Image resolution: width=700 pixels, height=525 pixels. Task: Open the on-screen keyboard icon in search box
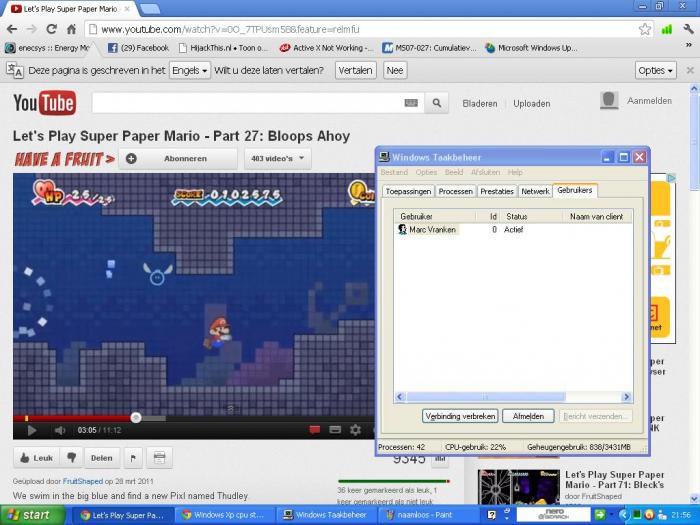tap(411, 103)
